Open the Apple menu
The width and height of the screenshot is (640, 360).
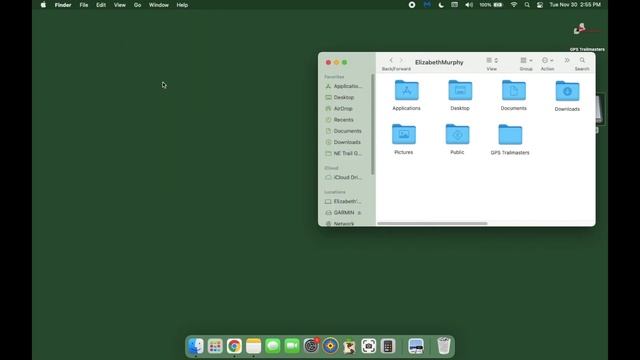(x=43, y=5)
